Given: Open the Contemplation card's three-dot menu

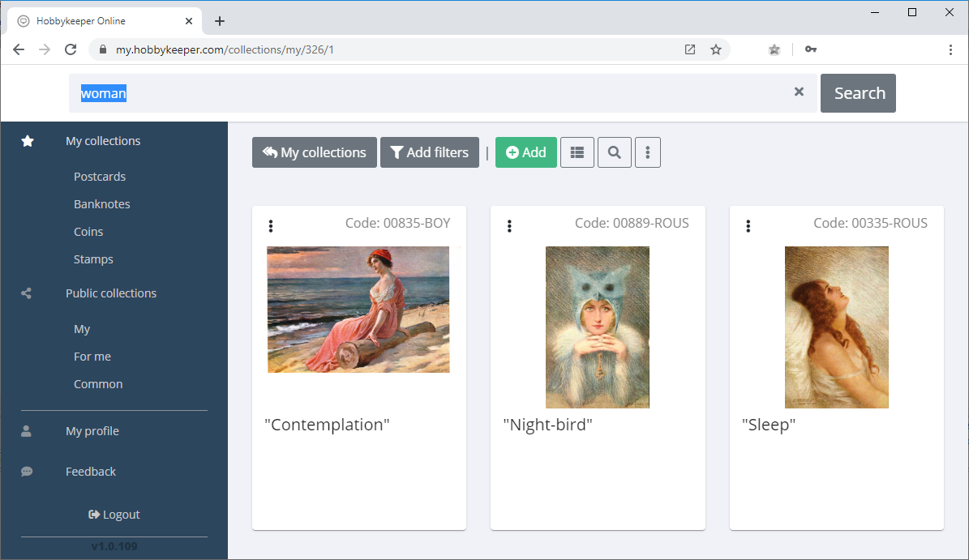Looking at the screenshot, I should coord(271,226).
